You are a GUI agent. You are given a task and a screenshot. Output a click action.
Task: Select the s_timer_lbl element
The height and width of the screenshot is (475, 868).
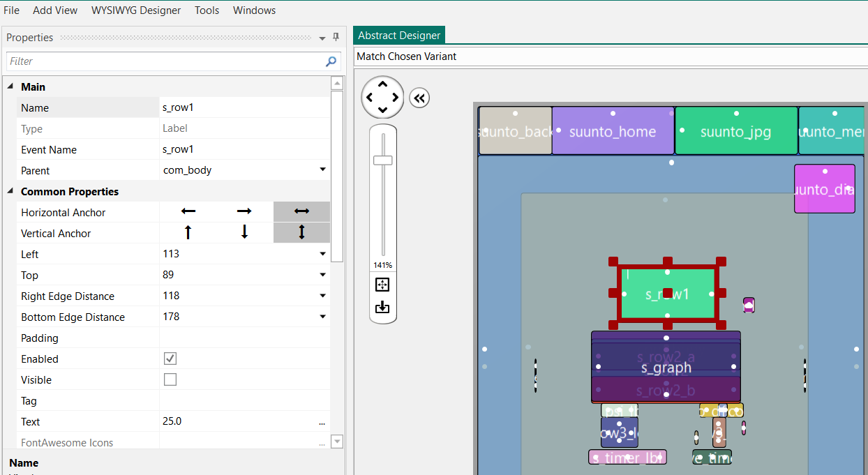tap(627, 458)
